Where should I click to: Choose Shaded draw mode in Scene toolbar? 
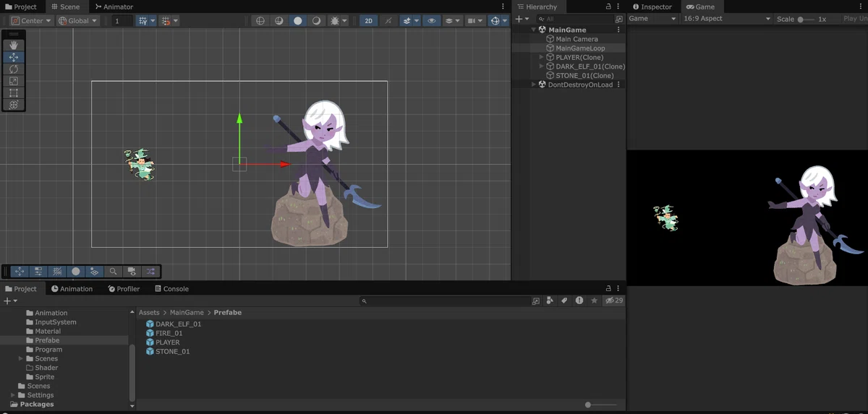click(x=298, y=21)
